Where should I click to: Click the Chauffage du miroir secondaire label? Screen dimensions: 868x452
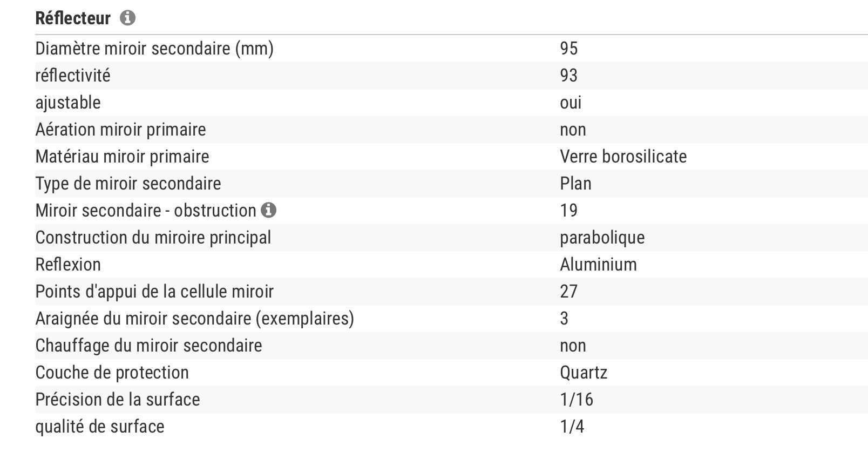point(148,346)
